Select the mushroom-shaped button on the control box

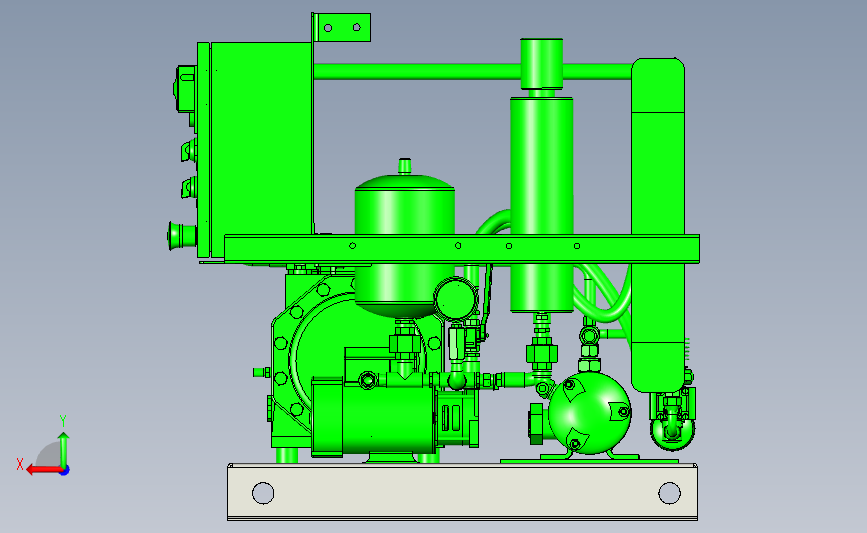(x=182, y=236)
